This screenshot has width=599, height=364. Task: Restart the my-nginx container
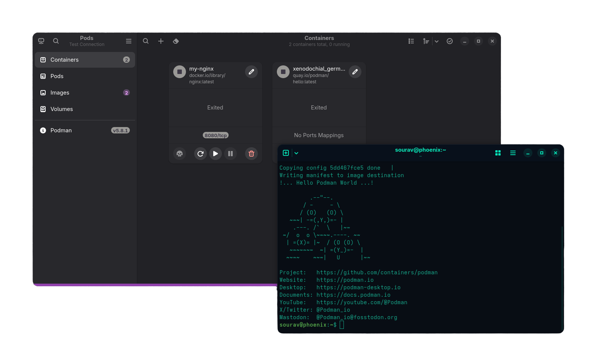[201, 154]
